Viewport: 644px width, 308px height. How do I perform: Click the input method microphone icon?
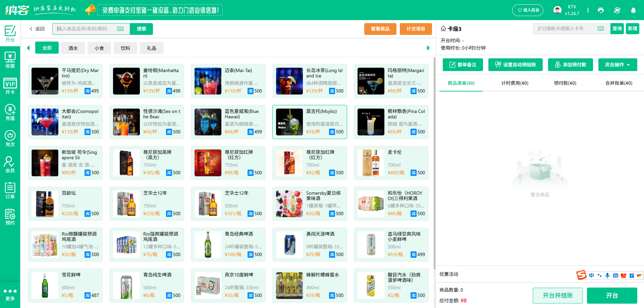point(607,275)
